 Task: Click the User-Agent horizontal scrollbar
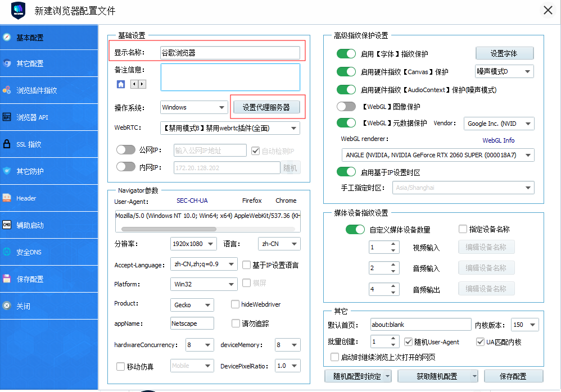tap(169, 229)
